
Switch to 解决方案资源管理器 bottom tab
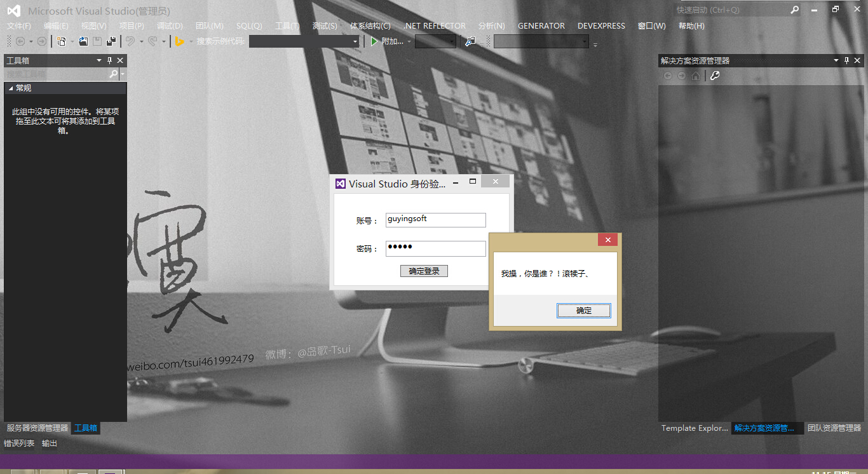tap(767, 428)
